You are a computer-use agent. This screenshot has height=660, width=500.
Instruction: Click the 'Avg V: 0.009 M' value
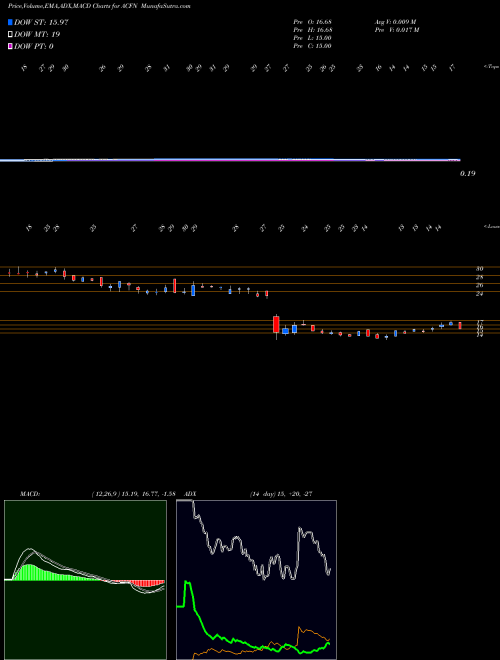point(395,22)
